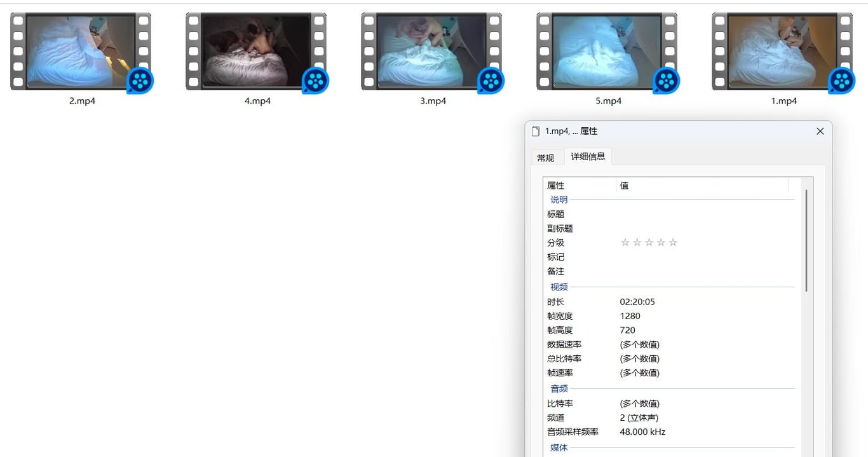Close the properties dialog
This screenshot has height=457, width=868.
click(820, 131)
